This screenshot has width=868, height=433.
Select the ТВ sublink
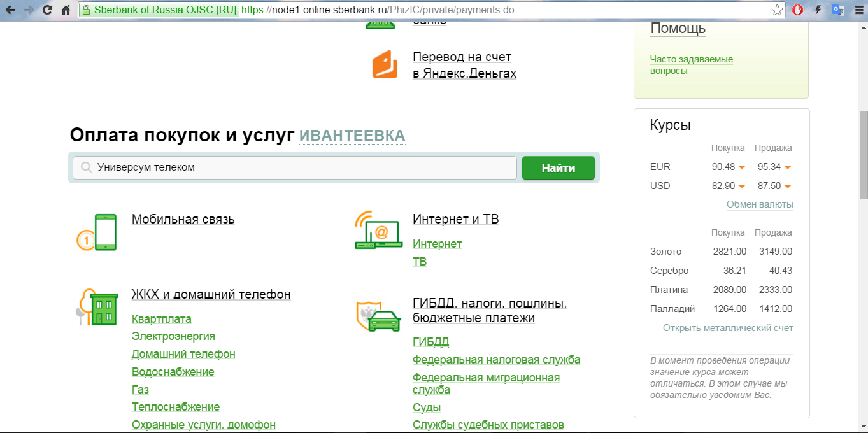(420, 262)
